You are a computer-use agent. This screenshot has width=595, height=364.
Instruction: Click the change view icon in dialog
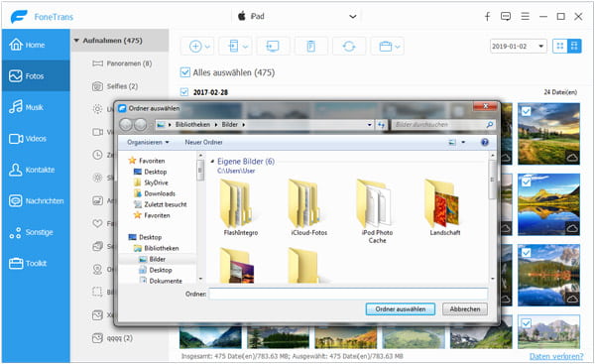[452, 143]
